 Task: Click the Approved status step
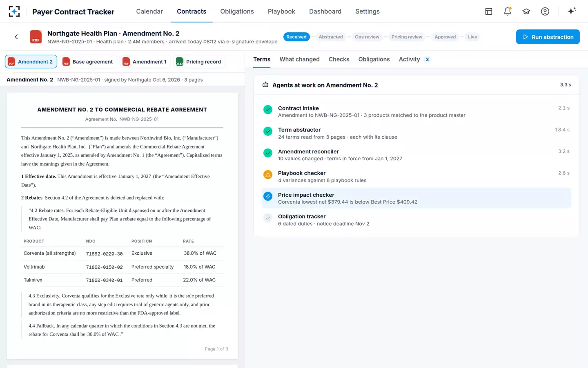pyautogui.click(x=445, y=37)
